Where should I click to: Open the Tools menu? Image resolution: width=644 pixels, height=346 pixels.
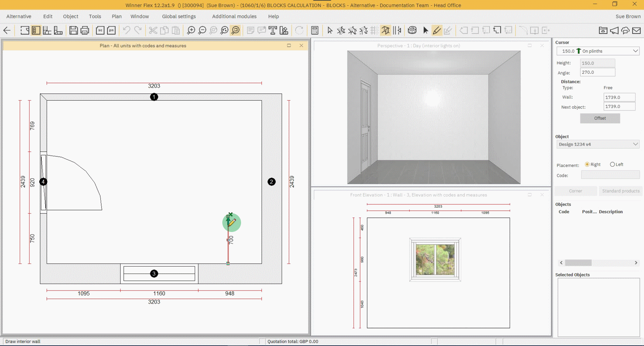[x=95, y=16]
